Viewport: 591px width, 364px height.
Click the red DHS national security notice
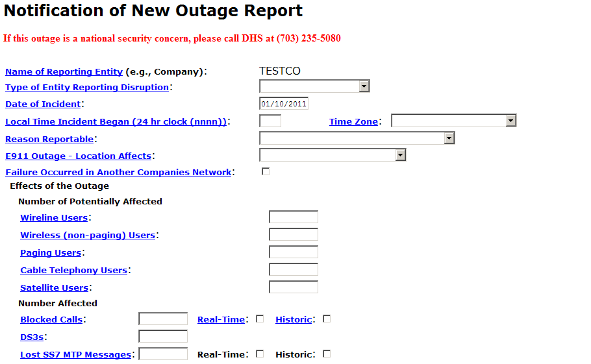[172, 38]
